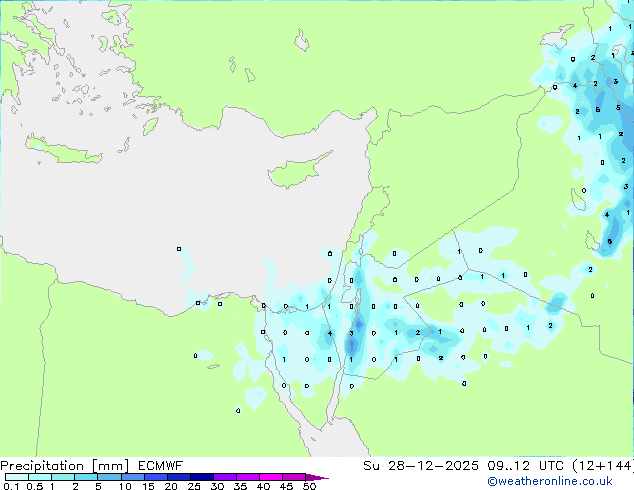Viewport: 634px width, 490px height.
Task: Click the '50' legend scale label
Action: coord(309,486)
